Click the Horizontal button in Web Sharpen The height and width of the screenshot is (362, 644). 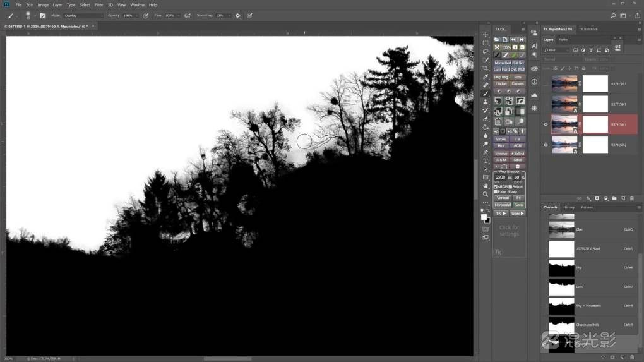[503, 205]
